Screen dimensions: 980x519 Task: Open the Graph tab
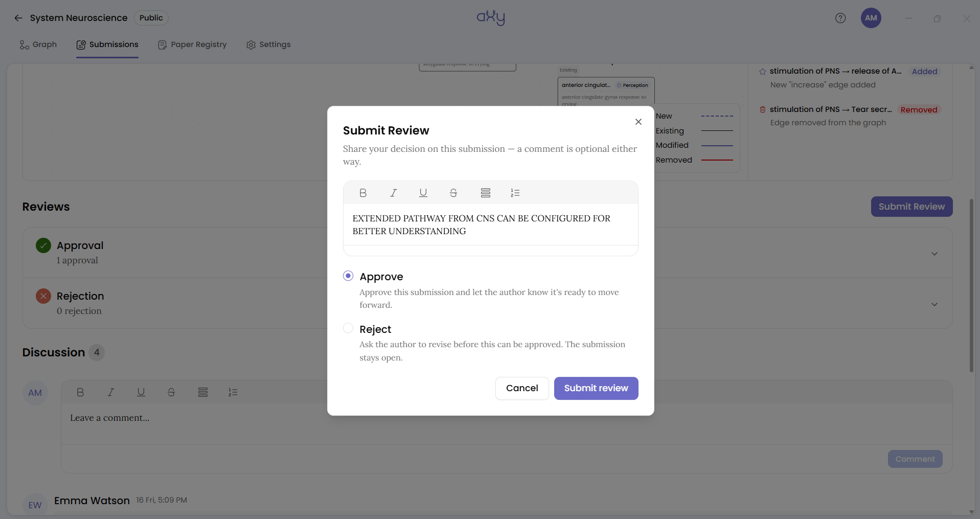click(x=38, y=44)
